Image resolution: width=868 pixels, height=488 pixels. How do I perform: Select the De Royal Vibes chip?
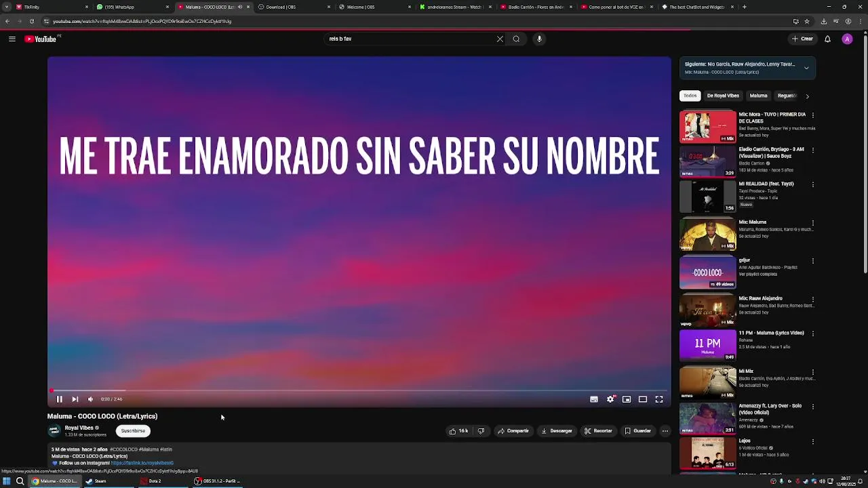tap(723, 96)
